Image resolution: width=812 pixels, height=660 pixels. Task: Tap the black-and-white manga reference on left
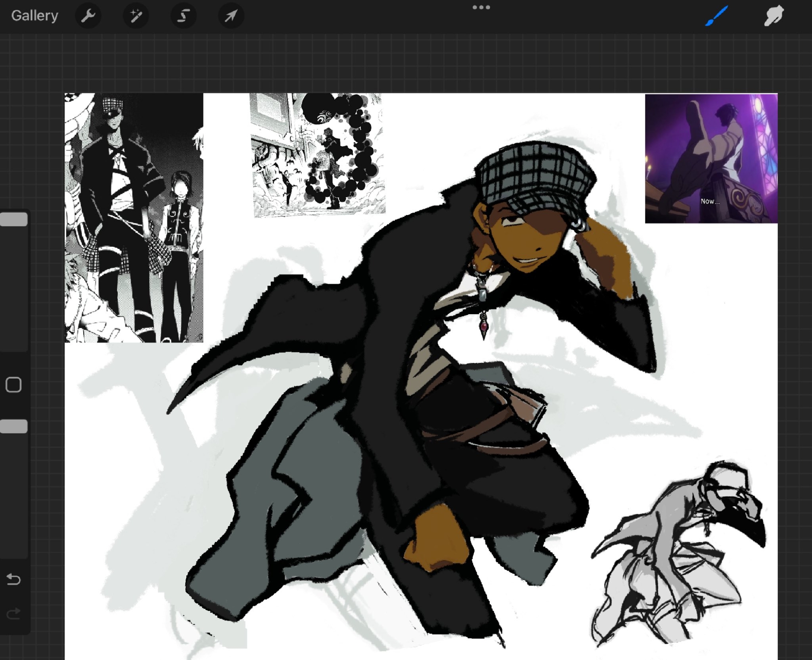tap(134, 218)
